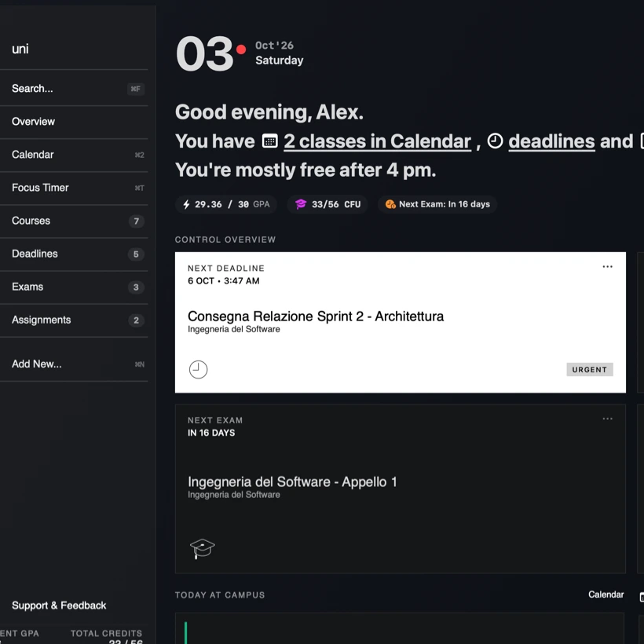Click the 'CONTROL OVERVIEW' section heading
Screen dimensions: 644x644
coord(225,240)
